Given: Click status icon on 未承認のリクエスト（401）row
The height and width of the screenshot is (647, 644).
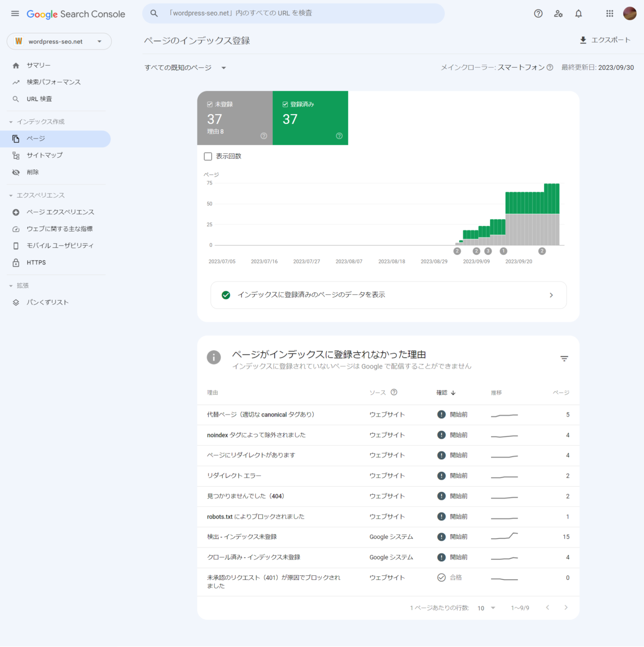Looking at the screenshot, I should (x=441, y=577).
